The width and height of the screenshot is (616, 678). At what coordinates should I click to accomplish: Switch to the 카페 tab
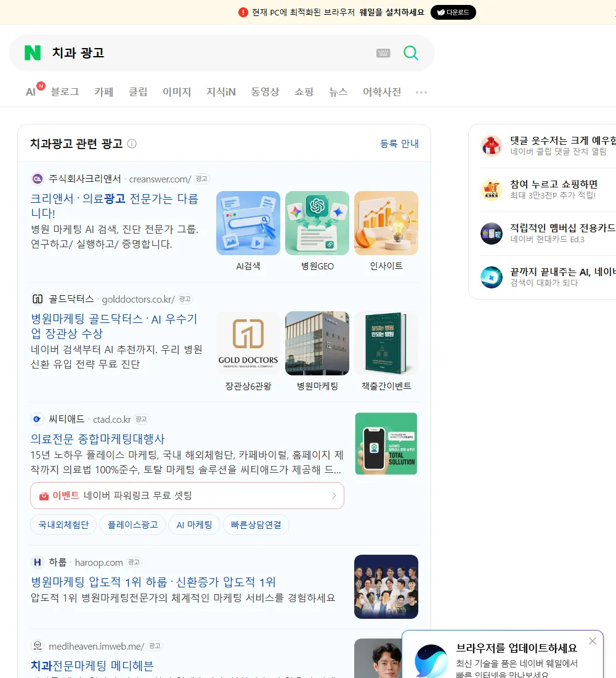point(103,92)
